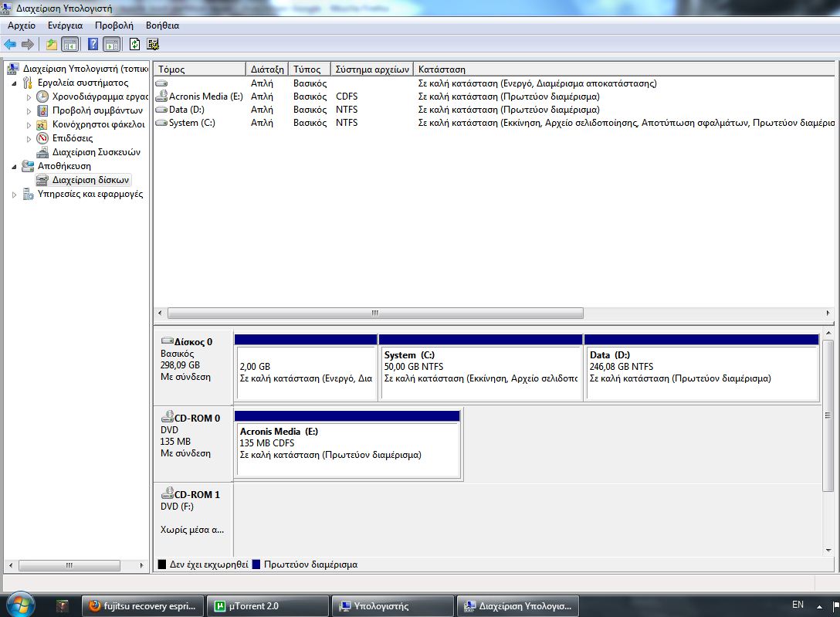The width and height of the screenshot is (840, 617).
Task: Click the disk view scroll down arrow
Action: 828,550
